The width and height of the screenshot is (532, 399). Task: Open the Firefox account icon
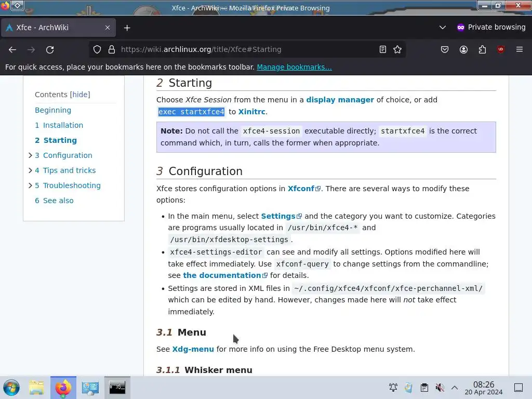(x=463, y=49)
